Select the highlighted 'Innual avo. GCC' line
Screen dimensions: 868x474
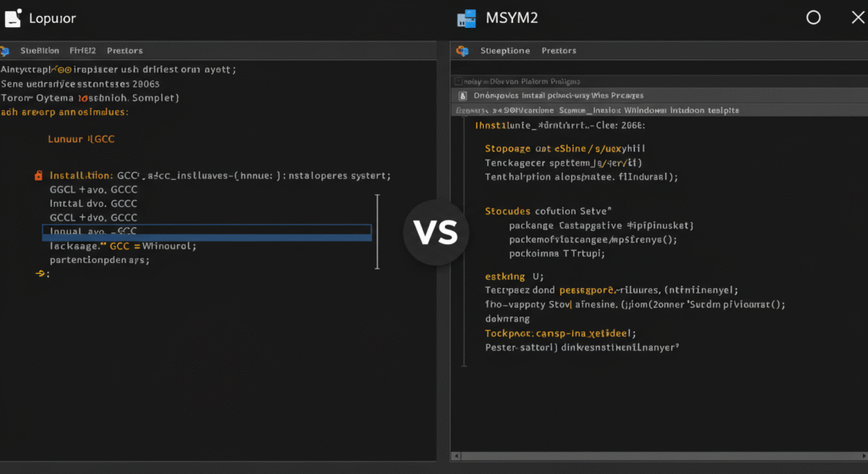pyautogui.click(x=206, y=231)
